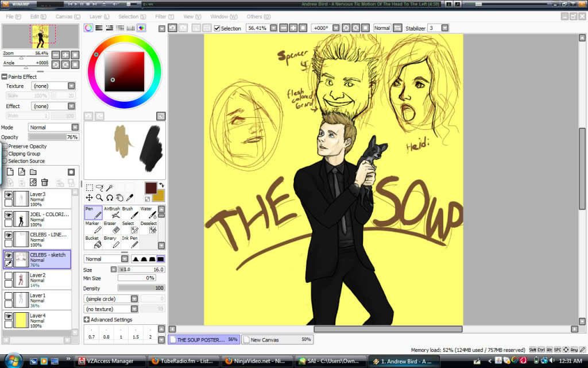Enable Preserve Opacity checkbox
Screen dimensions: 588x368
point(5,146)
